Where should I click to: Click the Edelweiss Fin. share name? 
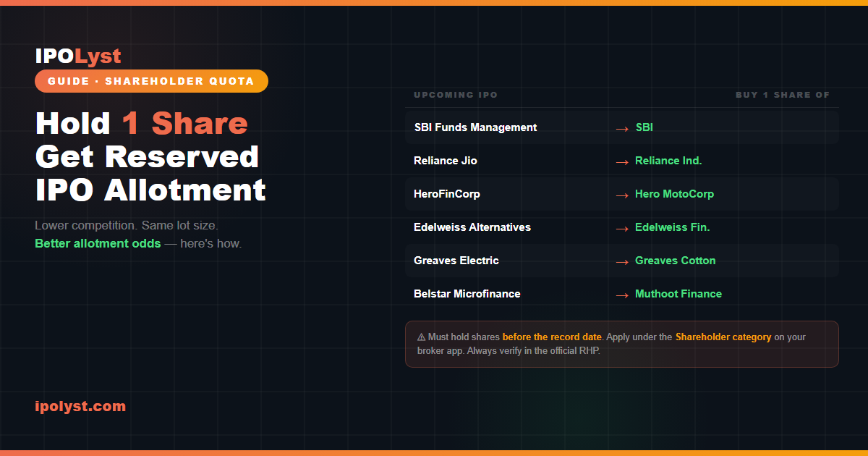[x=673, y=227]
